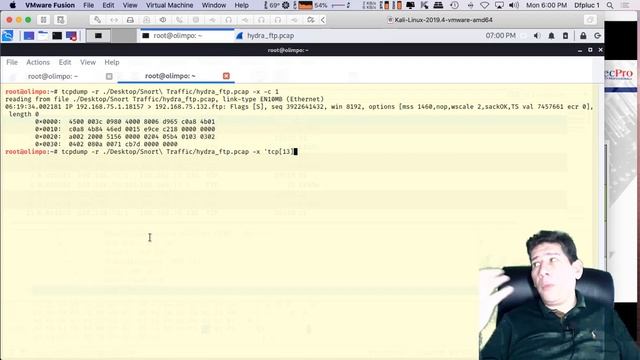640x360 pixels.
Task: Click the VMware snapshot toolbar button
Action: [60, 20]
